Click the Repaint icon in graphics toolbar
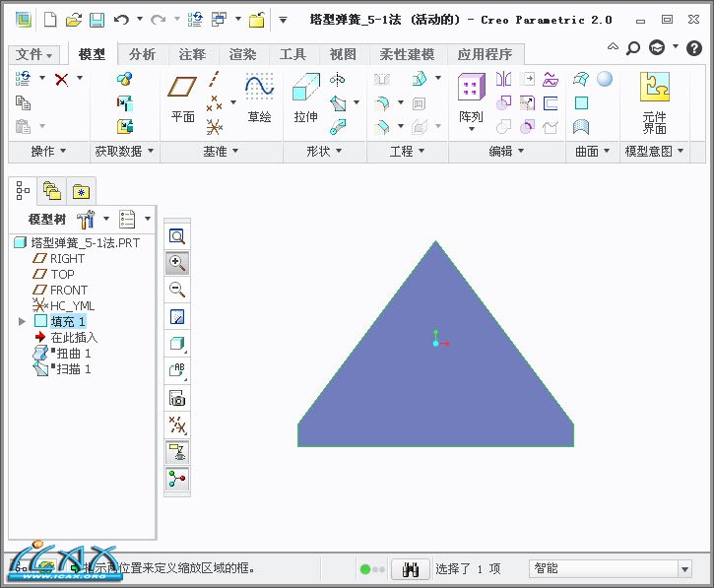This screenshot has height=588, width=714. [176, 316]
